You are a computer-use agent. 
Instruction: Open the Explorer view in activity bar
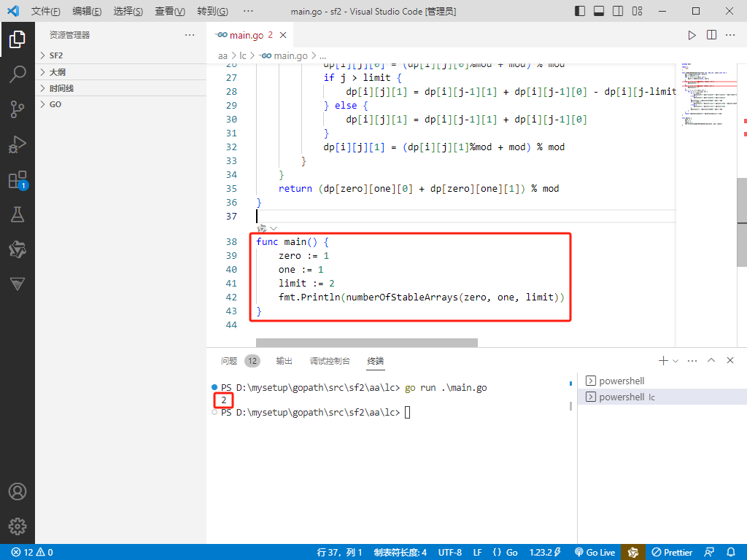click(18, 39)
